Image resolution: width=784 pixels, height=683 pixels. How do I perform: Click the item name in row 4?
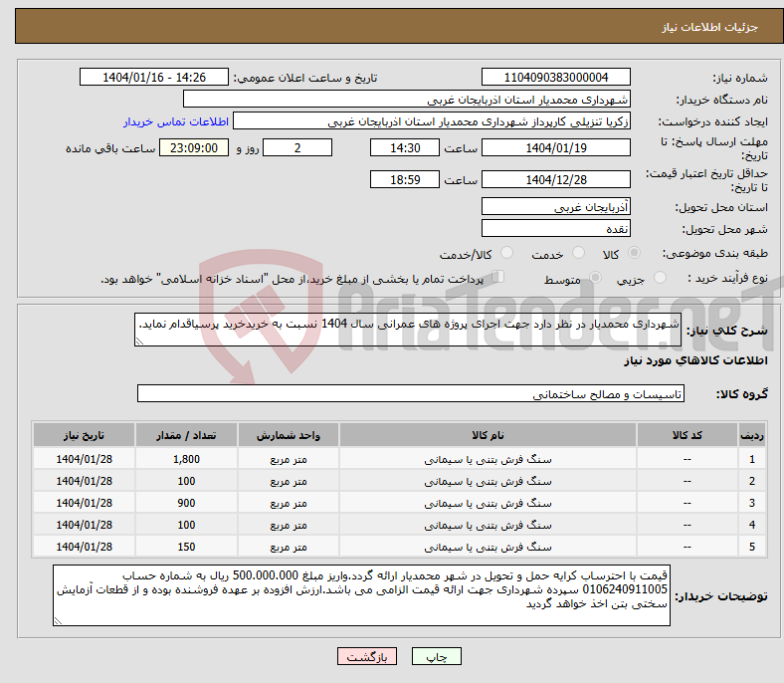click(x=488, y=525)
